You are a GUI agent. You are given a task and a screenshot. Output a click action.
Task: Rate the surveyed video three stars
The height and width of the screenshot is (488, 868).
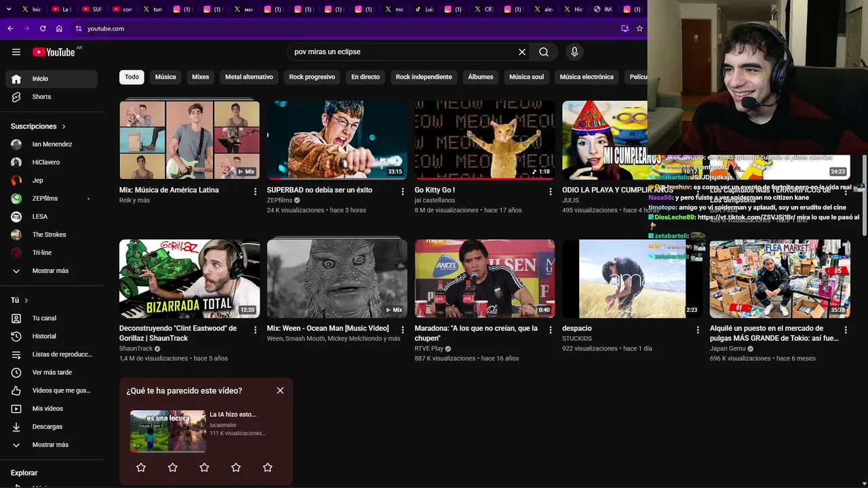coord(204,468)
